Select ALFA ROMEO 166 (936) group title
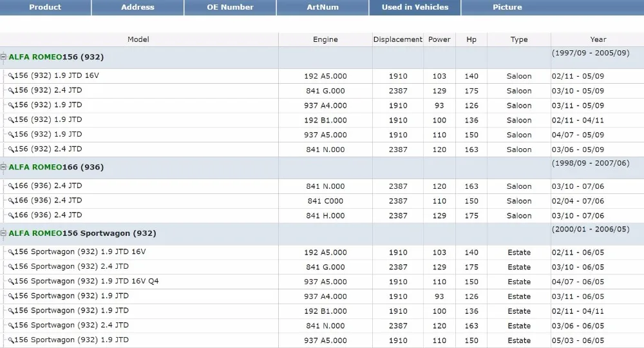 coord(56,167)
